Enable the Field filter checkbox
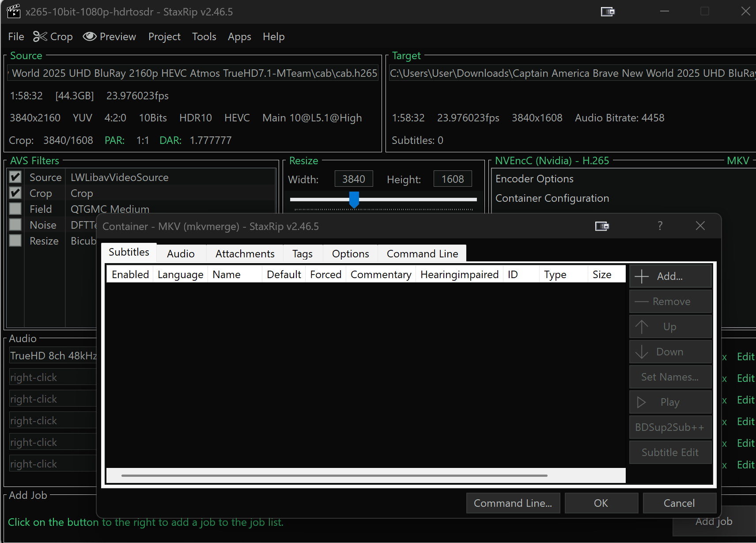This screenshot has height=543, width=756. click(x=15, y=209)
